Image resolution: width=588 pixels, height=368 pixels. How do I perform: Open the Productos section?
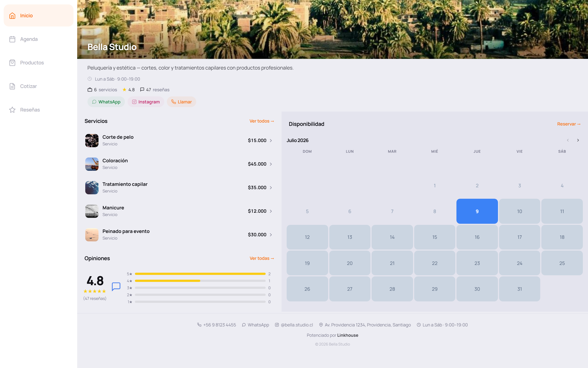click(x=38, y=63)
